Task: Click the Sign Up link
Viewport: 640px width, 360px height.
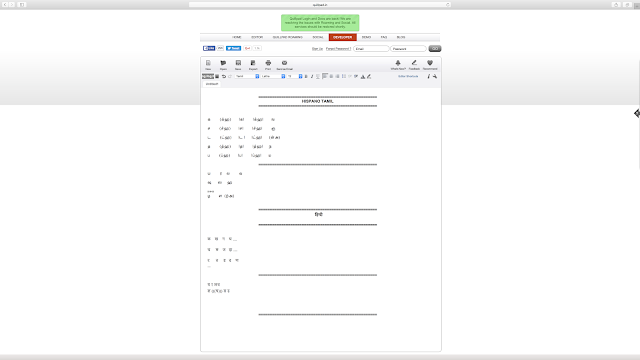Action: coord(317,49)
